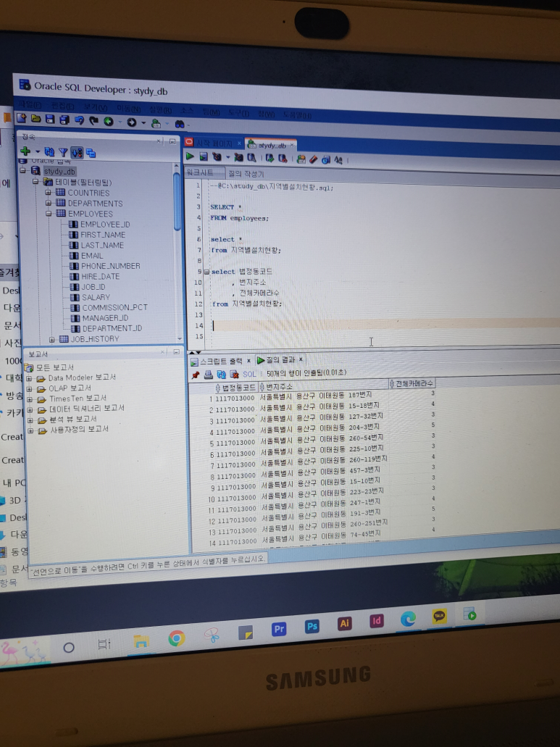Select the 질의 결과 tab
This screenshot has height=747, width=560.
tap(280, 360)
